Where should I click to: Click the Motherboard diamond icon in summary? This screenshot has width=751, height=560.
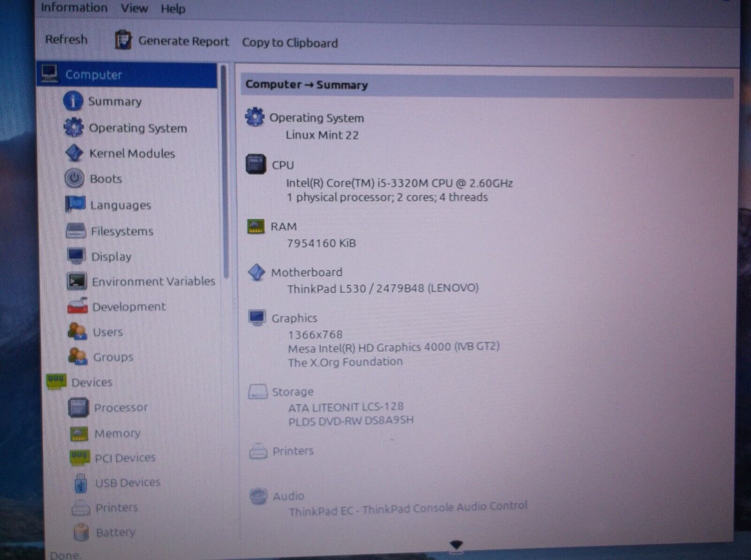tap(257, 272)
